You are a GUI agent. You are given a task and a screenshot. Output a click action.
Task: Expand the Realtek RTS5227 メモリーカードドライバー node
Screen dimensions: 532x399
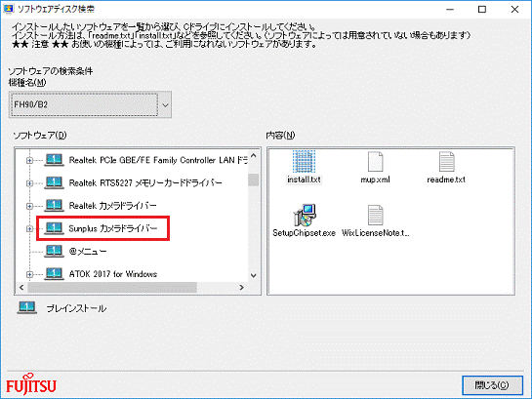coord(29,183)
